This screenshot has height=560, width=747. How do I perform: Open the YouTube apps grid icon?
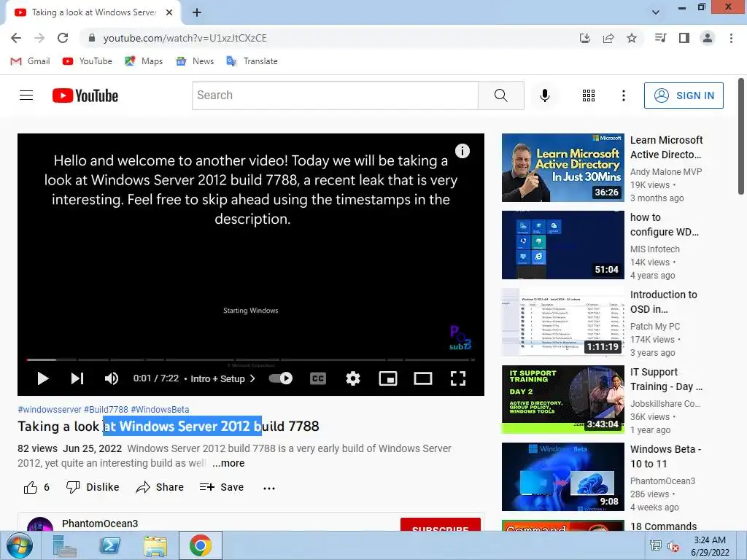point(589,96)
